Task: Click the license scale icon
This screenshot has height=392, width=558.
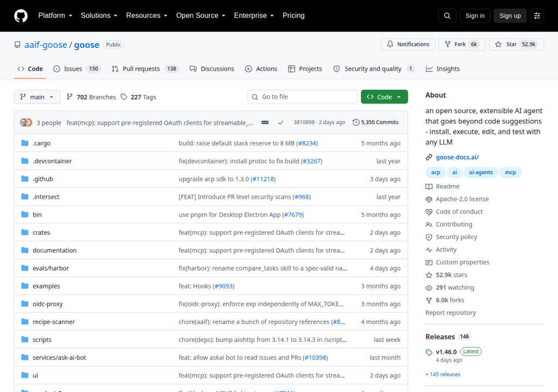Action: [x=429, y=199]
